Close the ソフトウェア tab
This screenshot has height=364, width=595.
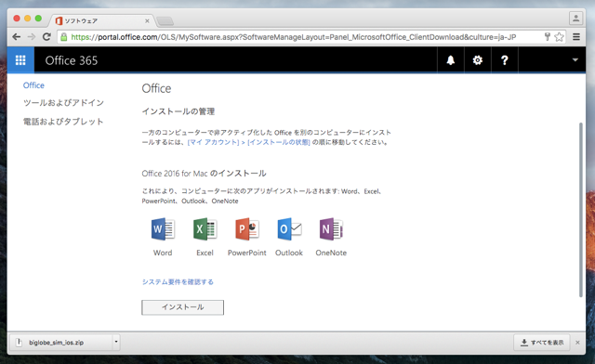click(147, 20)
